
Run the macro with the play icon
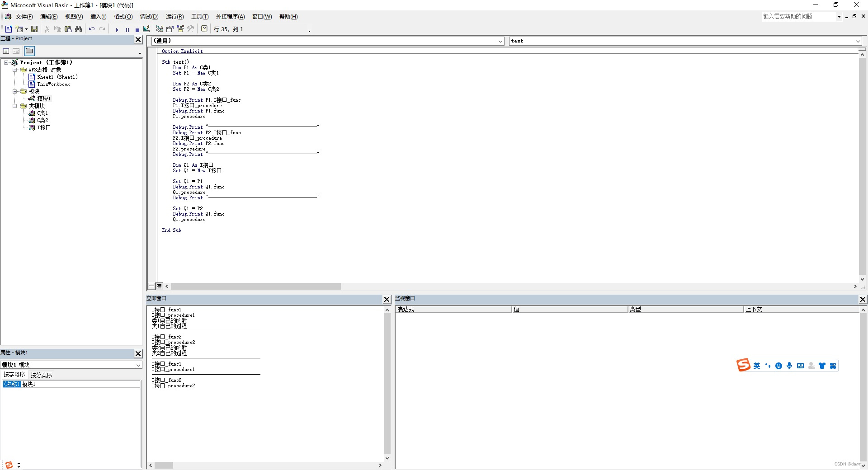(117, 29)
